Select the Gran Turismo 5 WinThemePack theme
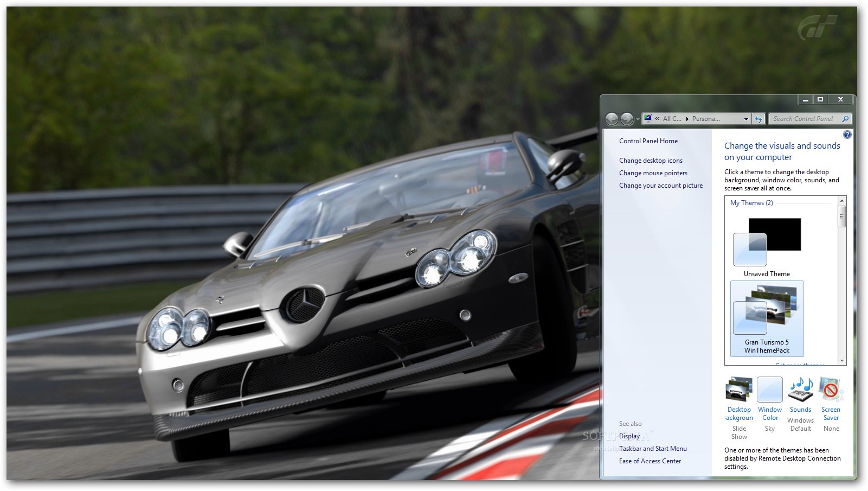This screenshot has width=868, height=491. click(767, 318)
